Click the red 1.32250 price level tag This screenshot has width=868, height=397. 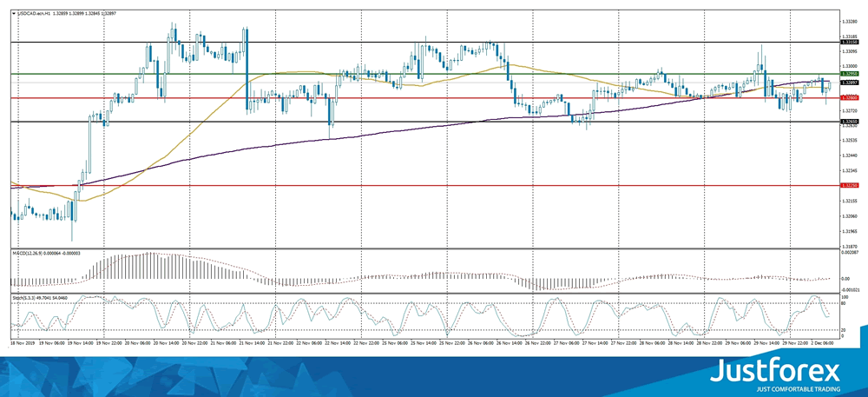tap(849, 185)
